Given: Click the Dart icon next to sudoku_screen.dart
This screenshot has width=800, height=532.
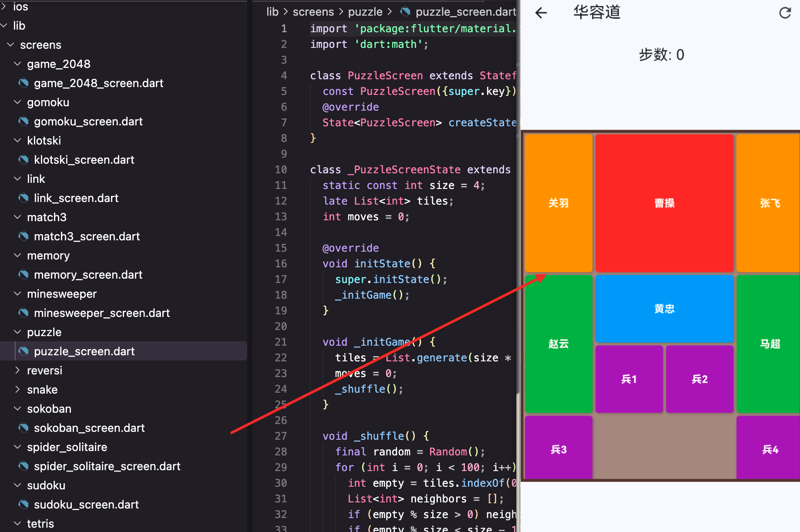Looking at the screenshot, I should [24, 504].
